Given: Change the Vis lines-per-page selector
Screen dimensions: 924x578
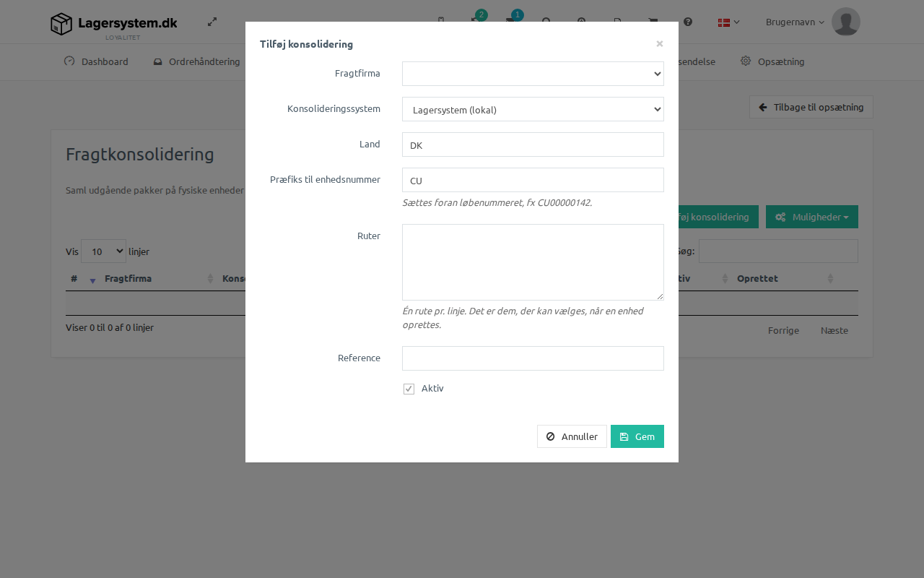Looking at the screenshot, I should click(x=103, y=251).
